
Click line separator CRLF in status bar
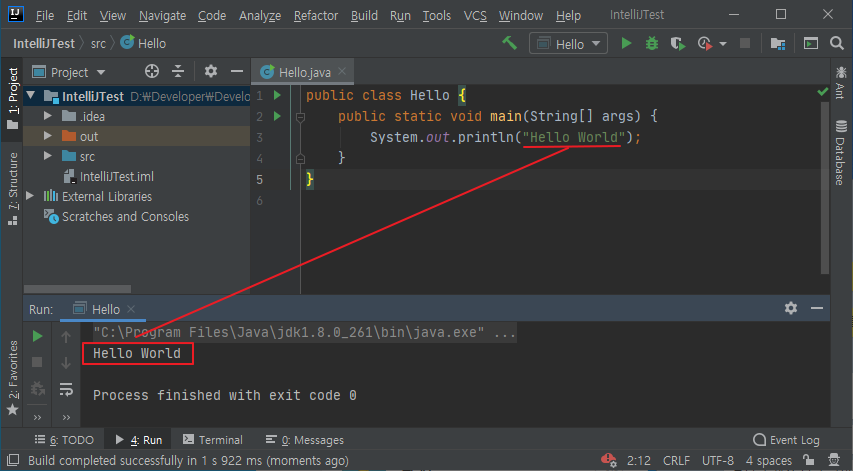tap(676, 461)
